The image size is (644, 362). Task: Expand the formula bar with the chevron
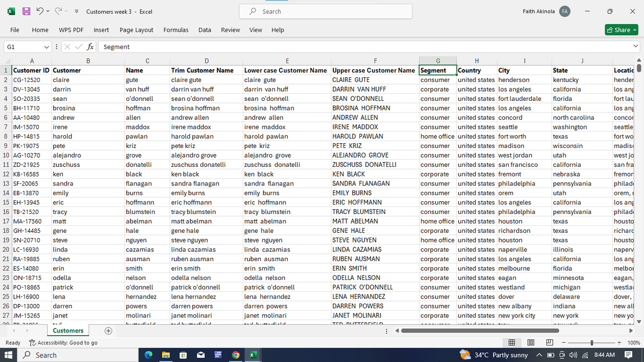click(635, 47)
